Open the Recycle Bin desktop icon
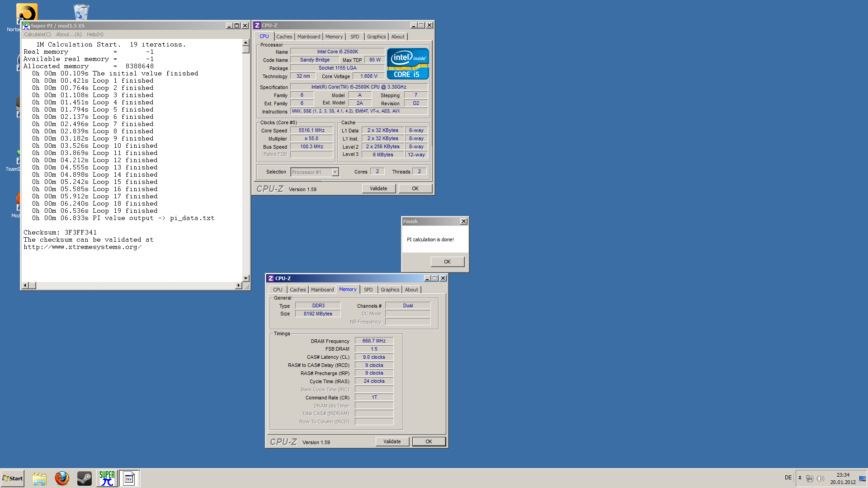This screenshot has height=488, width=868. (x=81, y=12)
